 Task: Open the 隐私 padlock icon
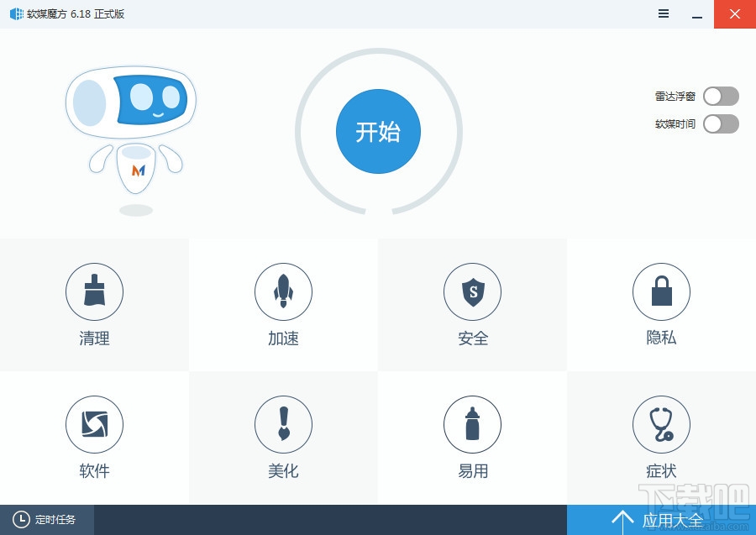tap(662, 291)
